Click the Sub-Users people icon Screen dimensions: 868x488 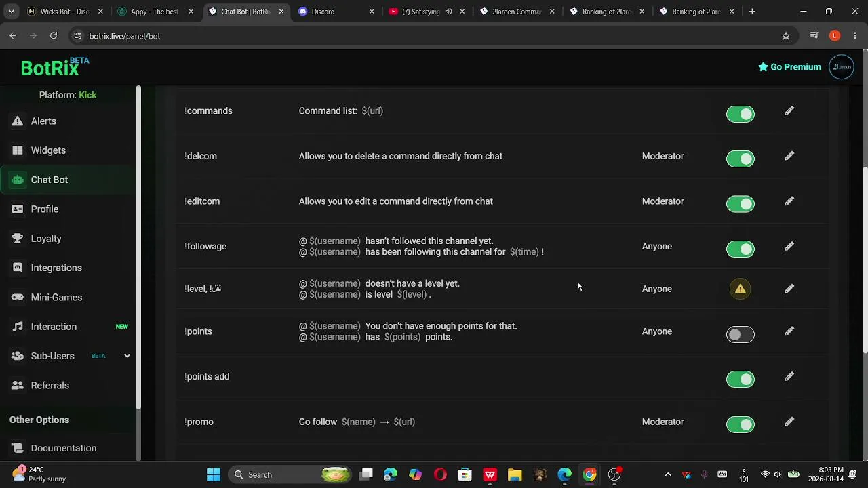coord(18,356)
